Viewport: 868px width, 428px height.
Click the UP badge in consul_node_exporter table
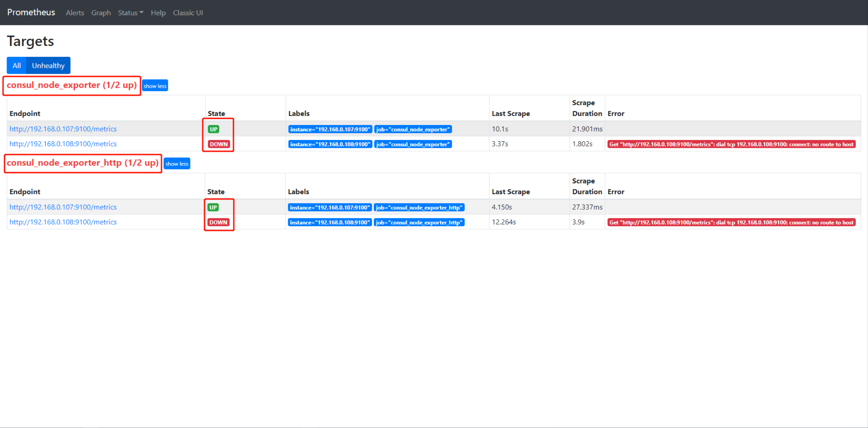click(213, 129)
